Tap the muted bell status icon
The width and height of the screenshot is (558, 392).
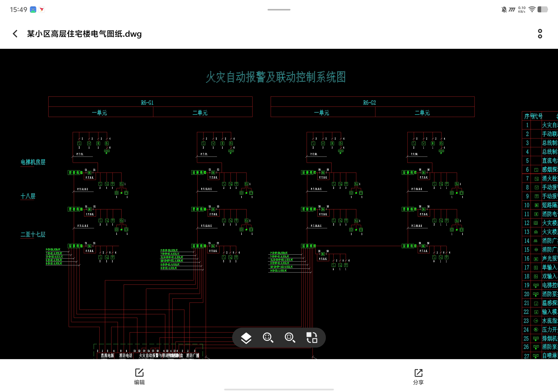point(504,10)
